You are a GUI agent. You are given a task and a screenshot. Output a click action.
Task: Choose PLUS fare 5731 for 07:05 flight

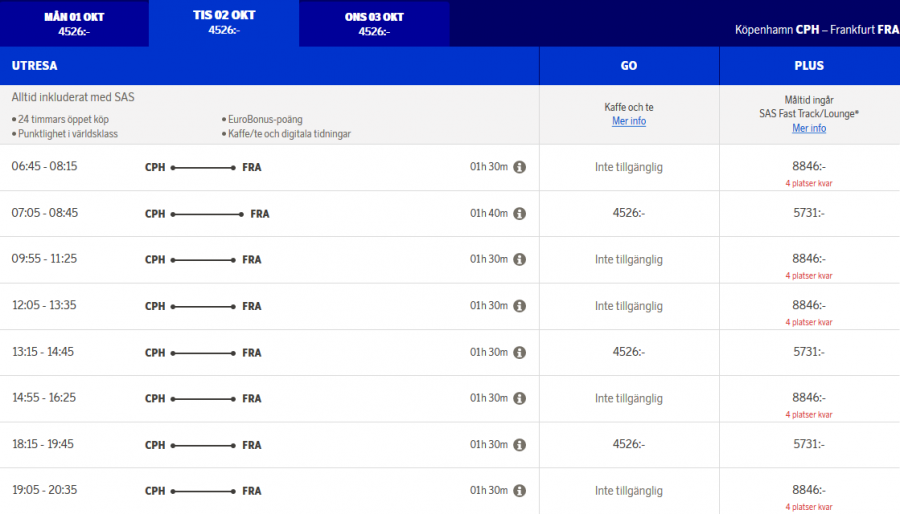coord(809,213)
